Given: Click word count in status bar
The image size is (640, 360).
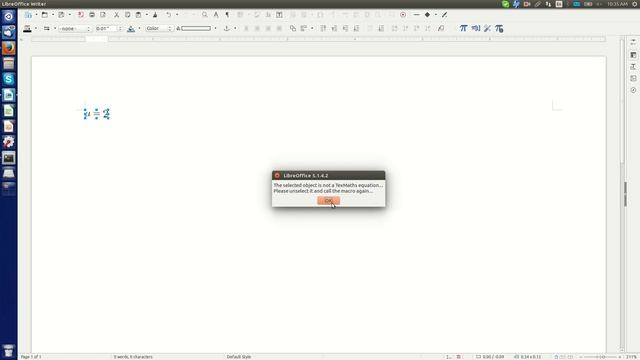Looking at the screenshot, I should pos(133,357).
